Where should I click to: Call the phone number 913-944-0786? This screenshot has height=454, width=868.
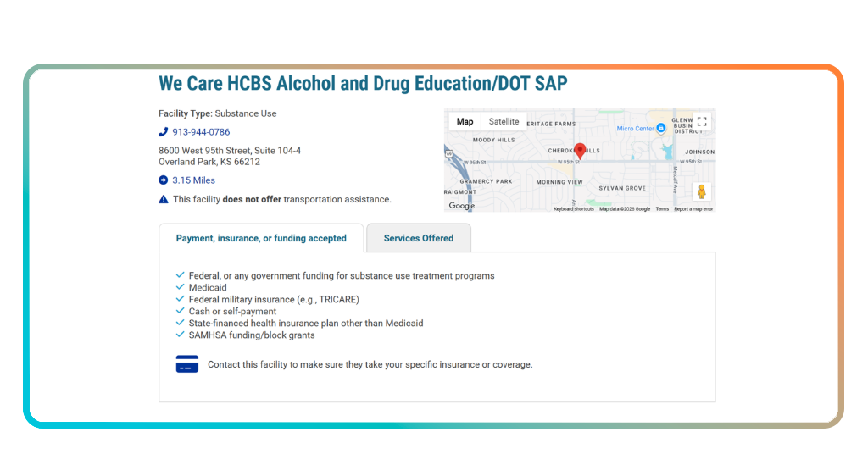[201, 132]
